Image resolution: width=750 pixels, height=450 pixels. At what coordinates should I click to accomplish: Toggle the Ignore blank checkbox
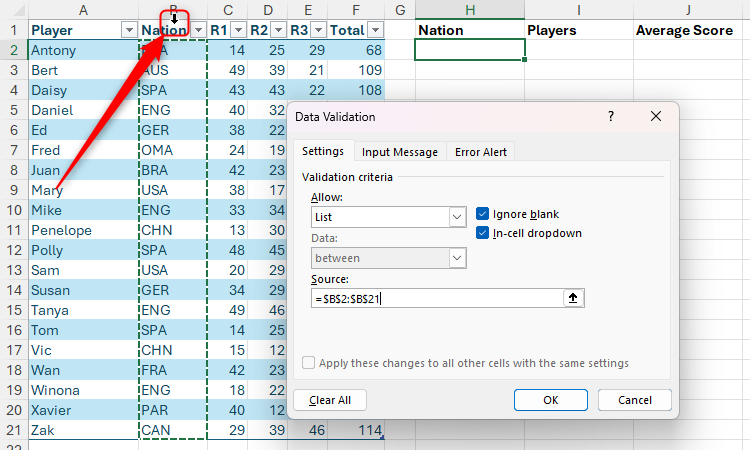pyautogui.click(x=483, y=214)
